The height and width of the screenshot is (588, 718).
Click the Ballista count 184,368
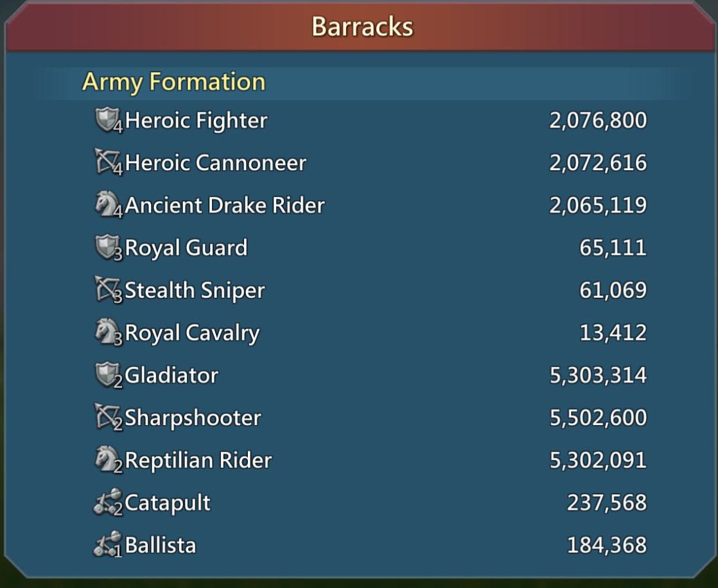point(607,545)
